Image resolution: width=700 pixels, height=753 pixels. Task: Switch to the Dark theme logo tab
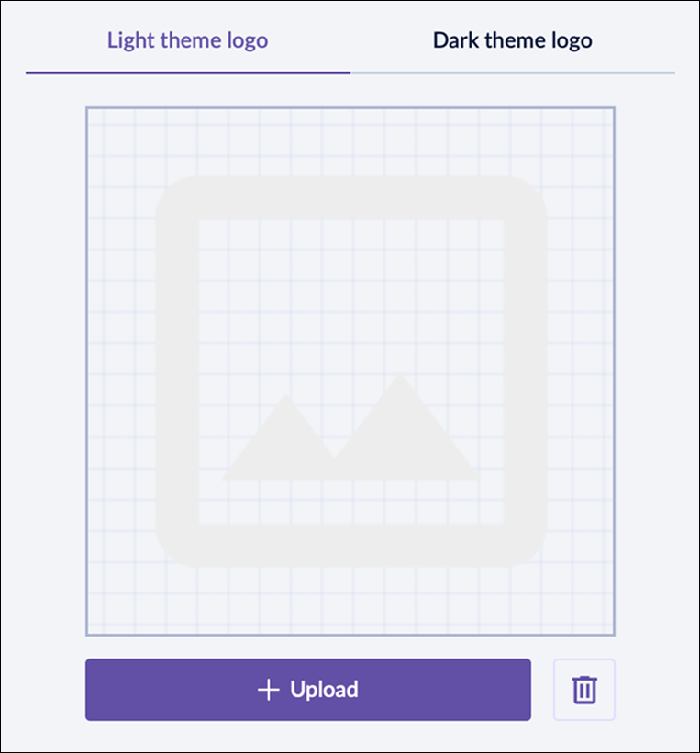click(x=512, y=40)
